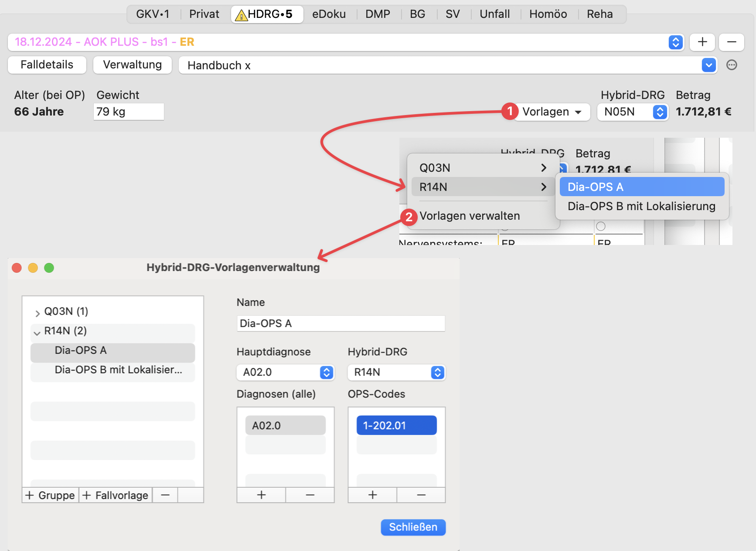Change the Hybrid-DRG N05N selector
The height and width of the screenshot is (551, 756).
[x=633, y=112]
